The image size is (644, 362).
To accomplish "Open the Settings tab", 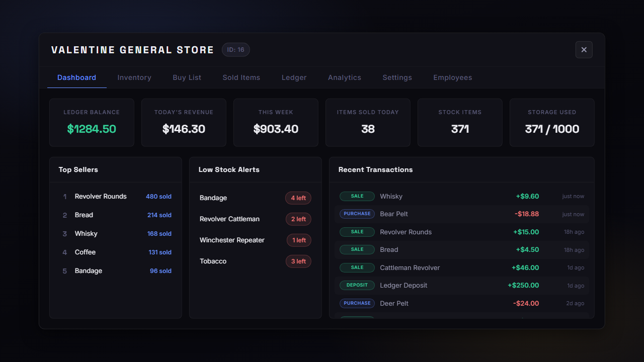I will (397, 77).
